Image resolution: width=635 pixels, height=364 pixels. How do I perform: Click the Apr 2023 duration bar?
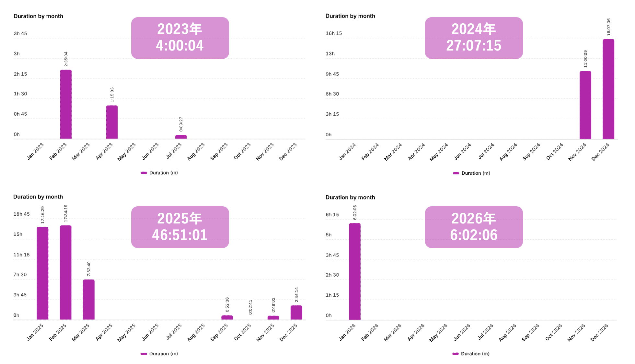(112, 122)
